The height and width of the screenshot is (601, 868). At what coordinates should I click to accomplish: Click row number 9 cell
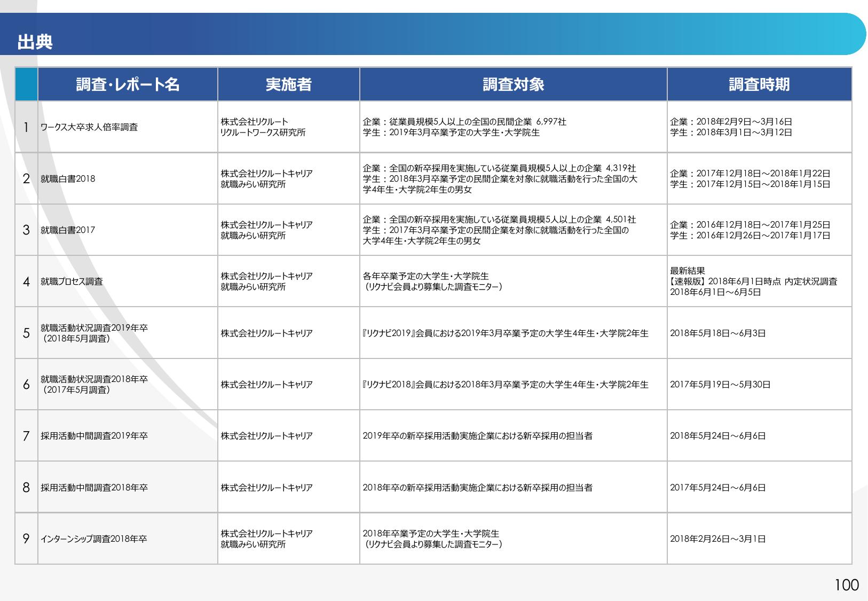(26, 538)
